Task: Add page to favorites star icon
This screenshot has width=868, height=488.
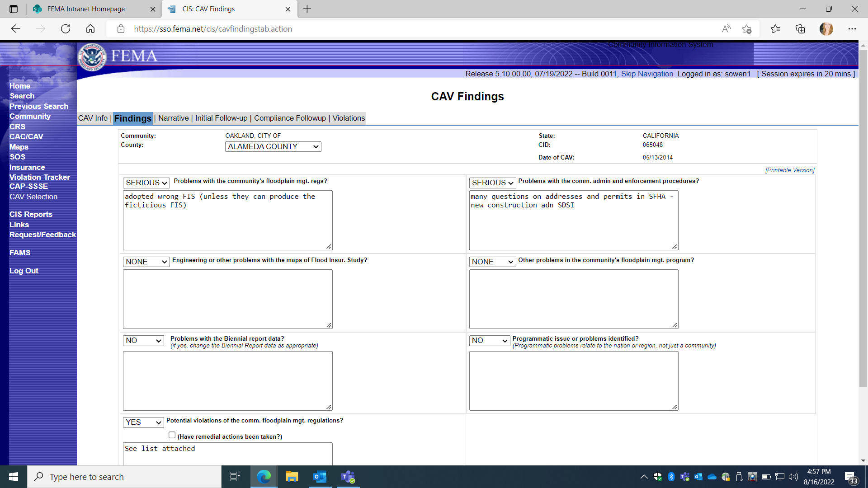Action: pos(746,29)
